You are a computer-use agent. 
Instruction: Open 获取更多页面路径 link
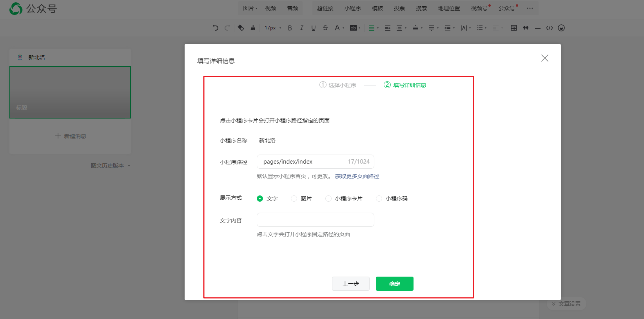(x=357, y=176)
